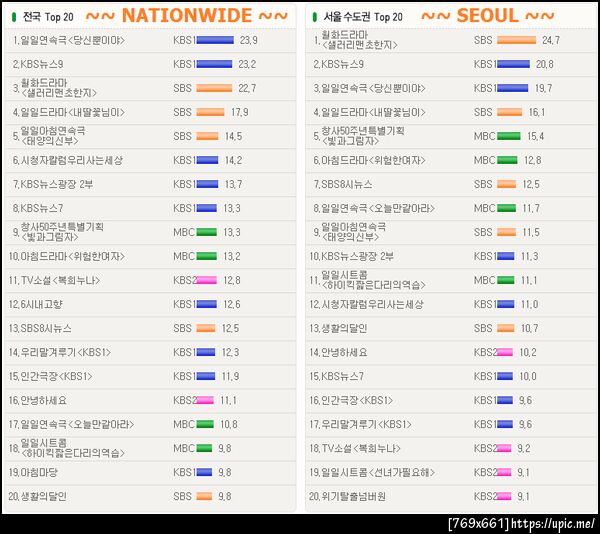The width and height of the screenshot is (600, 534).
Task: Select nationwide row 16 안녕하세요
Action: [150, 400]
